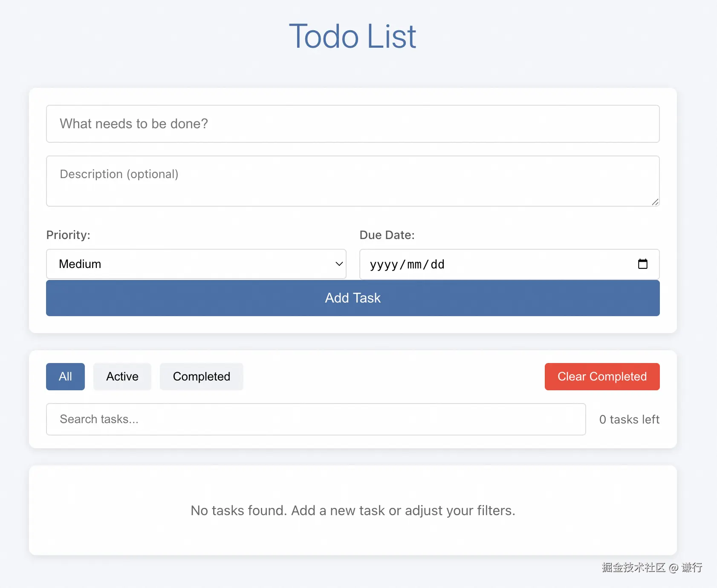717x588 pixels.
Task: Open the Priority dropdown showing Medium
Action: pos(196,264)
